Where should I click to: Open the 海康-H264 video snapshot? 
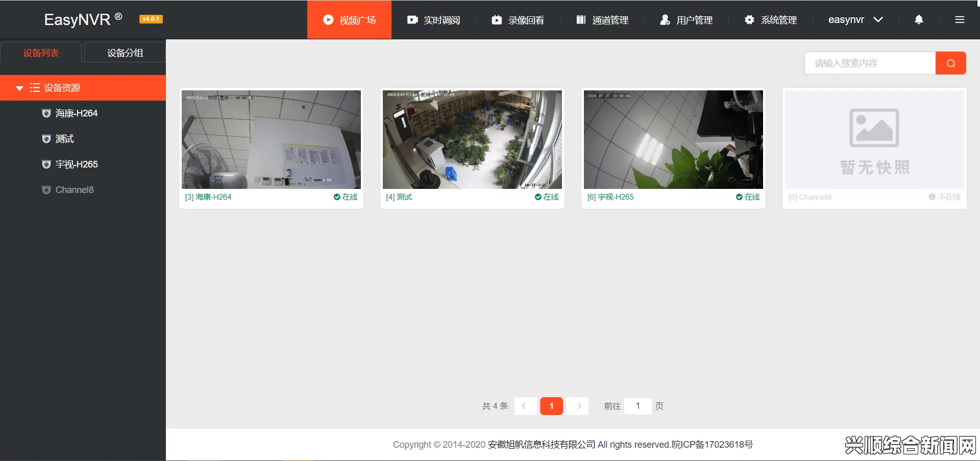tap(271, 140)
